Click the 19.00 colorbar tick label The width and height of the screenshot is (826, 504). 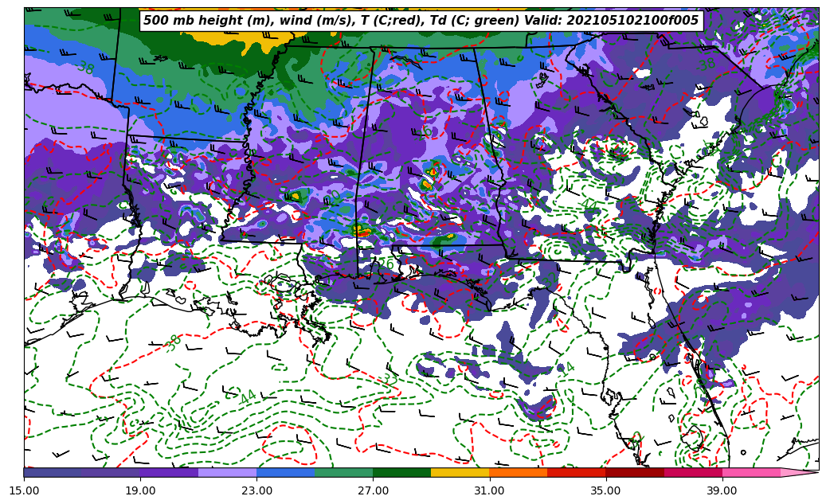tap(140, 490)
